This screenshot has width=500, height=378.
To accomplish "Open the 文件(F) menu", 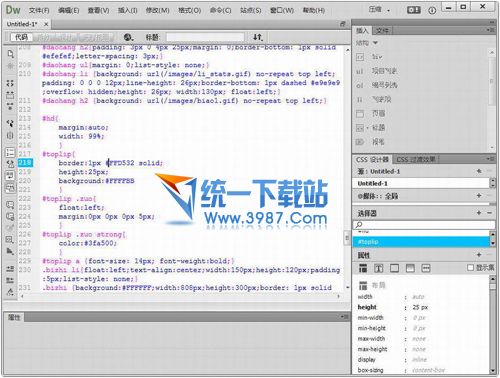I will point(39,10).
